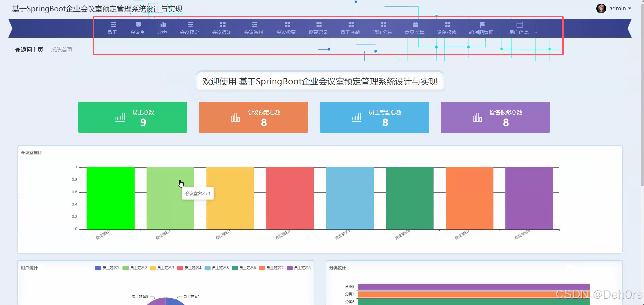
Task: Toggle 员工姓名4 legend in 用户统计
Action: click(189, 268)
